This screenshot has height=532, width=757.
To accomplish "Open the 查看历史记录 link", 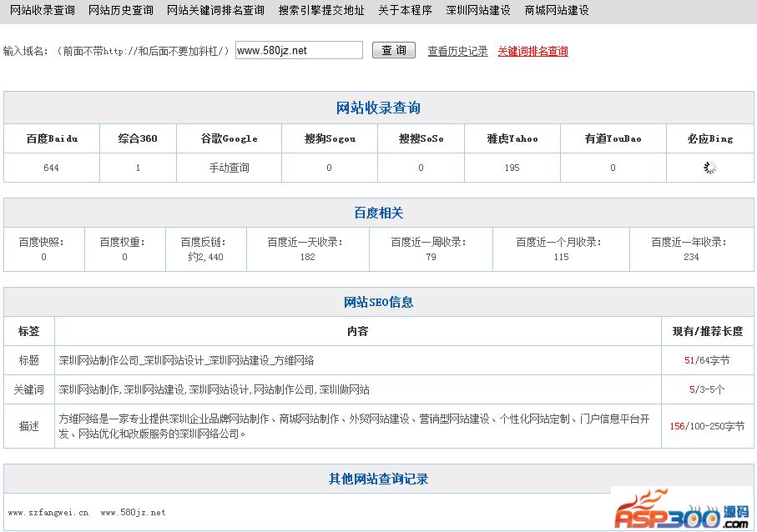I will 457,51.
